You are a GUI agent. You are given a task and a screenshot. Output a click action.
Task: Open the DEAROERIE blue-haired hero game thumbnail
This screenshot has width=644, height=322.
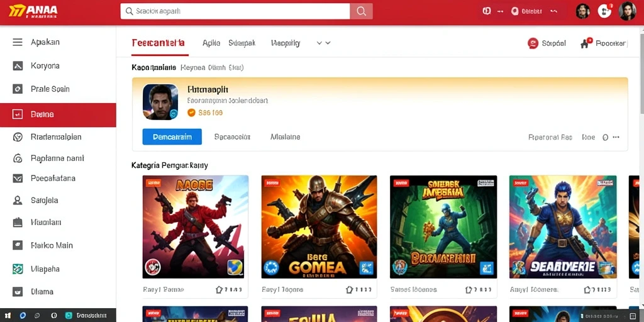[x=563, y=226]
